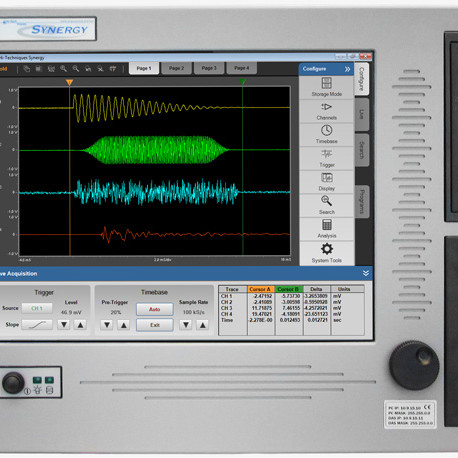This screenshot has height=458, width=458.
Task: Click the 20% Pre-Trigger value
Action: 116,312
